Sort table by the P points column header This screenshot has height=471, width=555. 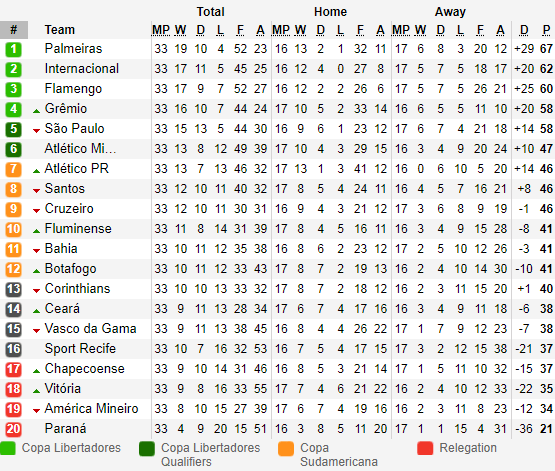coord(547,30)
